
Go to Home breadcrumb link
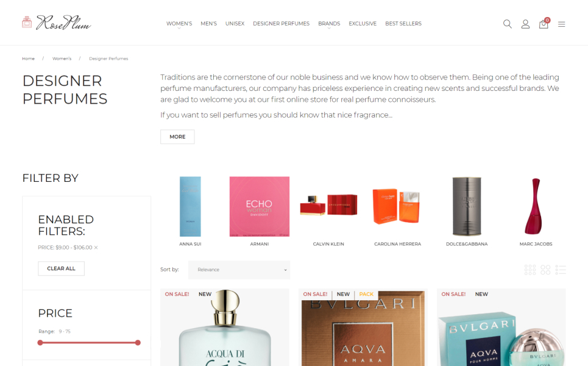(28, 59)
